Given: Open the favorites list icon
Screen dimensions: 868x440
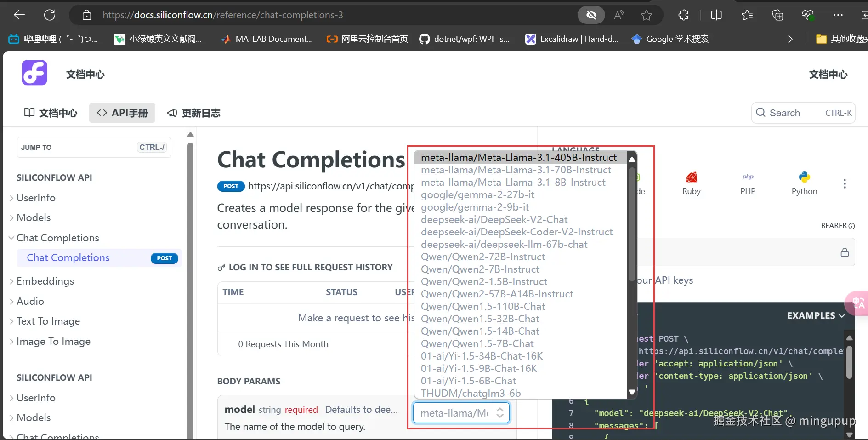Looking at the screenshot, I should (x=747, y=15).
